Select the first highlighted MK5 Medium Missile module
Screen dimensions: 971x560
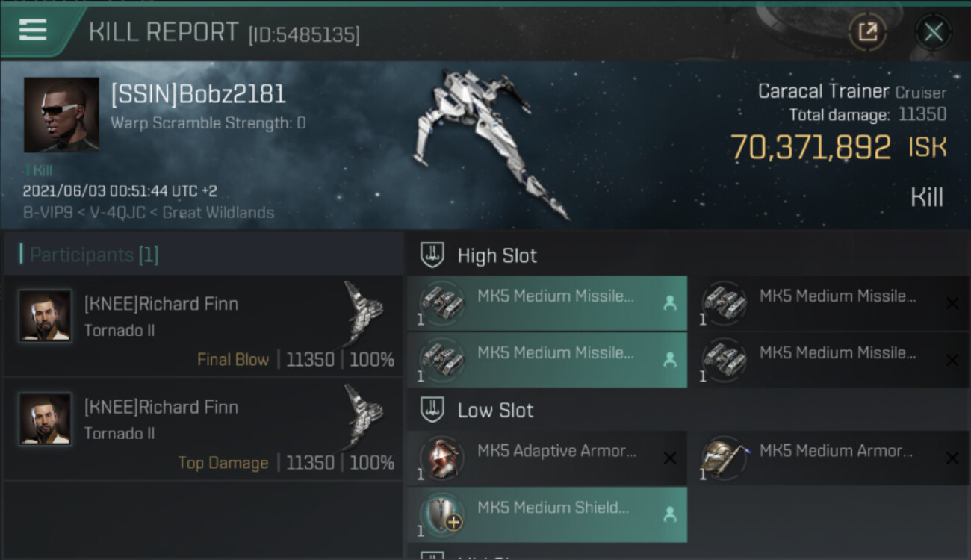(x=547, y=303)
